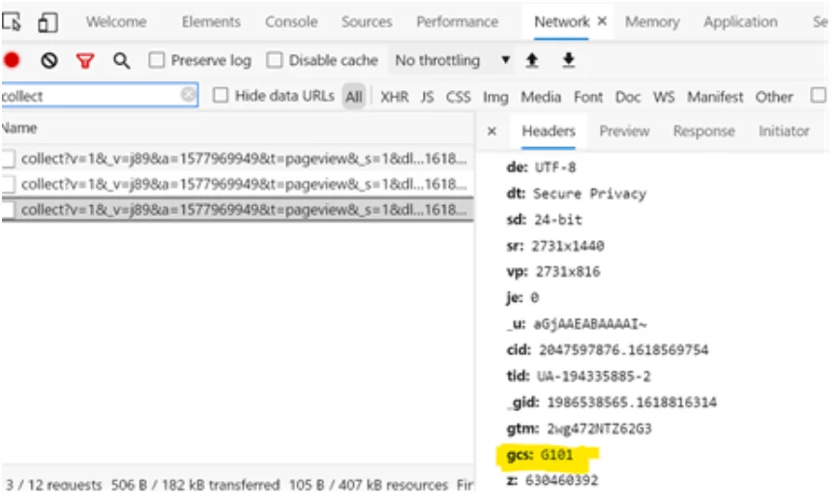
Task: Select the third highlighted collect request row
Action: pyautogui.click(x=238, y=210)
